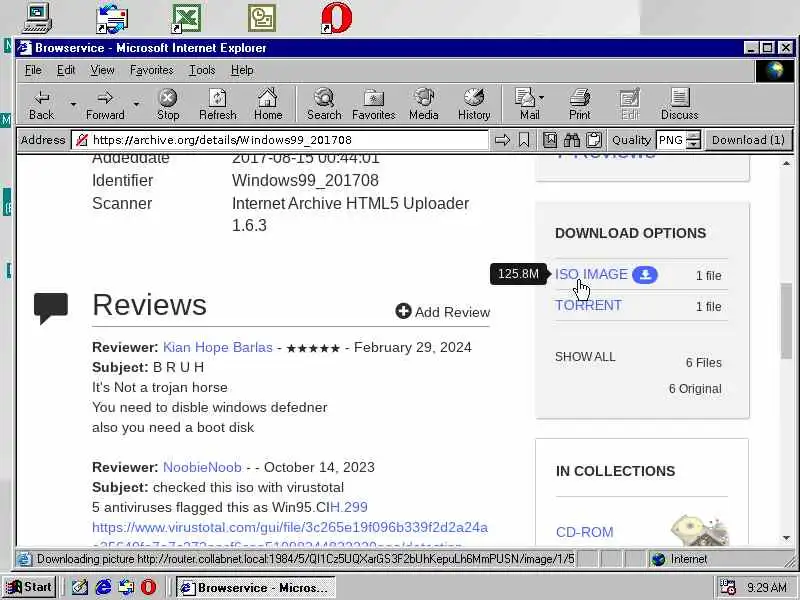Open the View menu
Image resolution: width=800 pixels, height=600 pixels.
102,70
